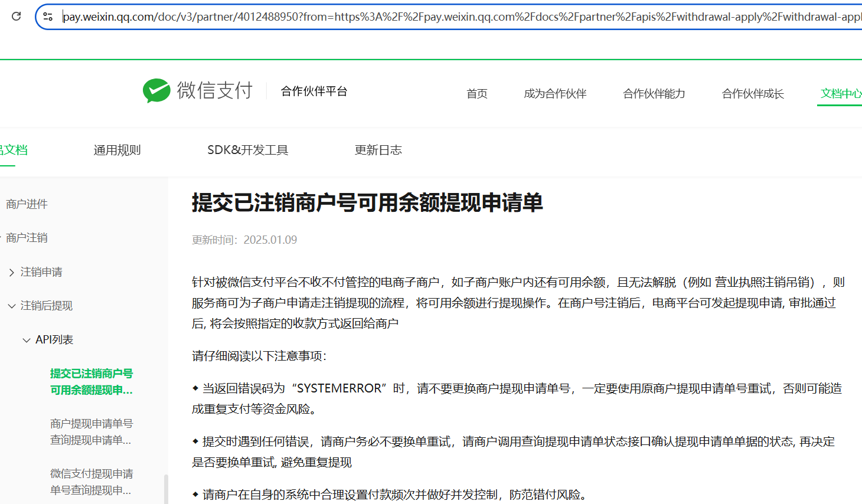Select 注销后提现 sidebar entry
Viewport: 862px width, 504px height.
(47, 306)
